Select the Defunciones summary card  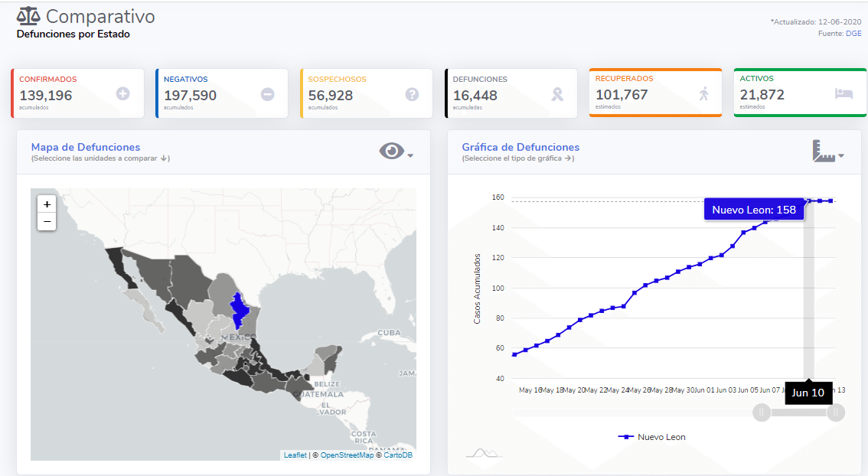click(511, 93)
